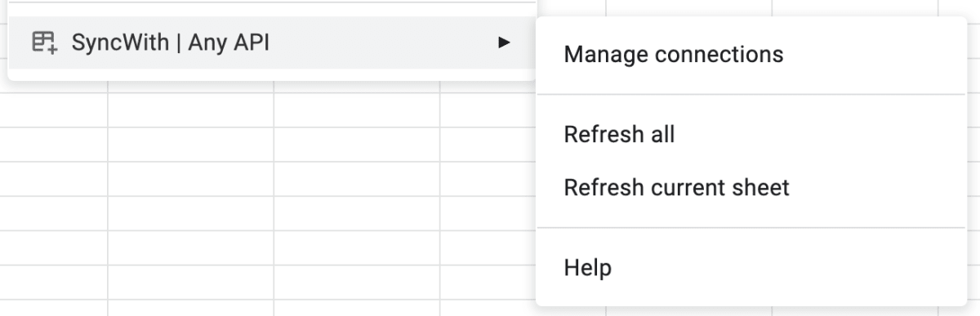Select the third-column cell in the Refresh all row

357,144
